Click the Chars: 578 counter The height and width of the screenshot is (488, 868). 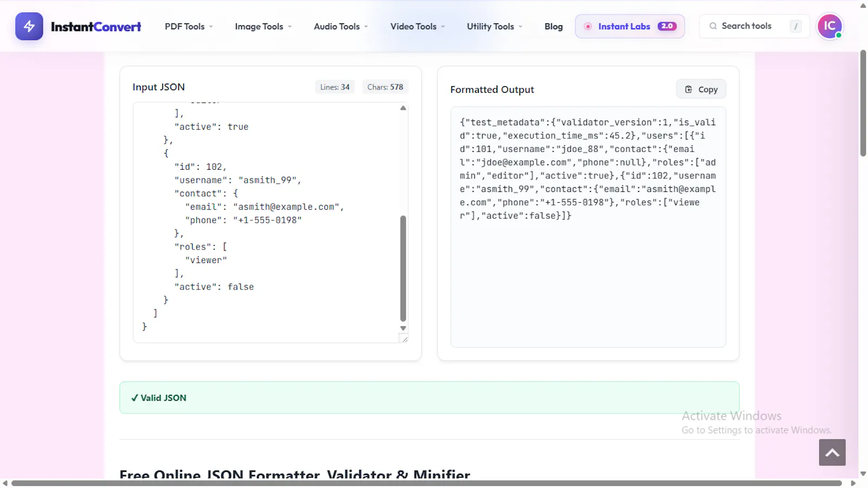(x=385, y=87)
